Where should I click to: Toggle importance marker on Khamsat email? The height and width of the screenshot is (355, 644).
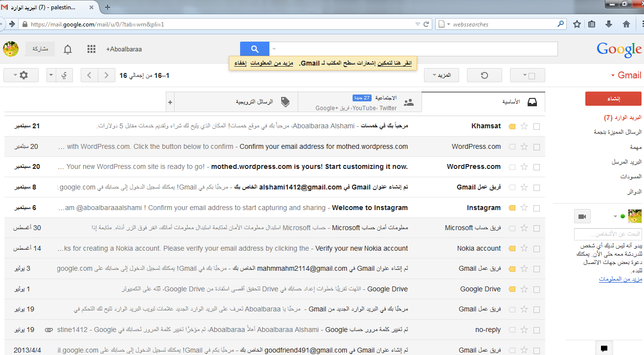click(x=512, y=126)
